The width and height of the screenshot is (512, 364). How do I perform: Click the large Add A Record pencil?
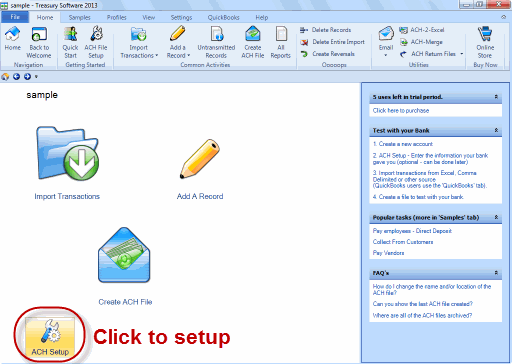tap(200, 159)
